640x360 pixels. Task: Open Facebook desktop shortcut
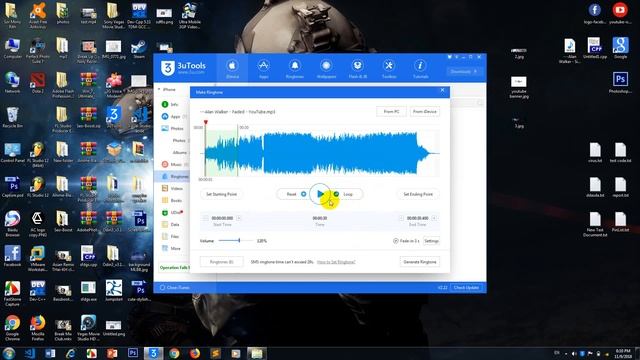tap(12, 256)
